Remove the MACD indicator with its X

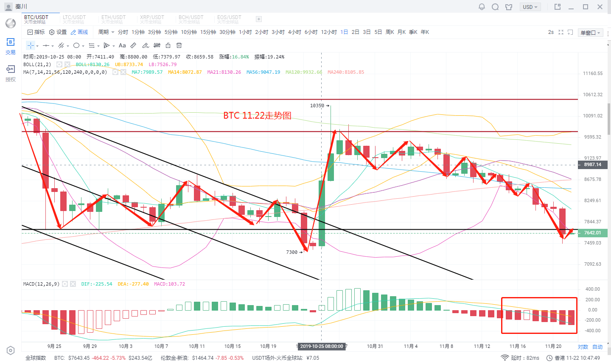click(x=73, y=284)
